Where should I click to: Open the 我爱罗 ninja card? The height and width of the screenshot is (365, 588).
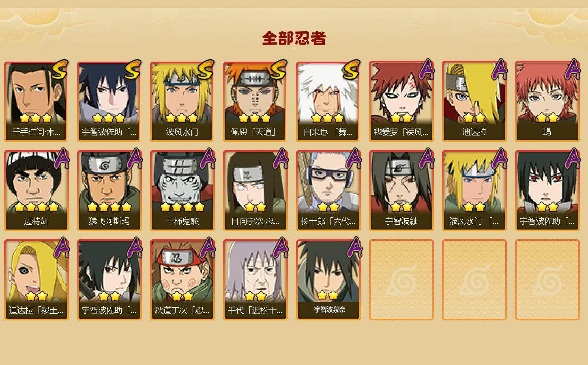(x=401, y=101)
